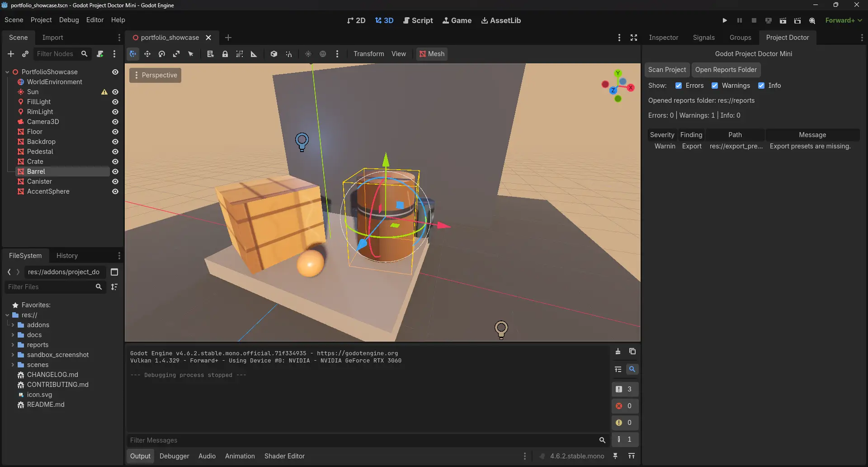Toggle standard messages count 3 filter
The image size is (868, 467).
(625, 389)
